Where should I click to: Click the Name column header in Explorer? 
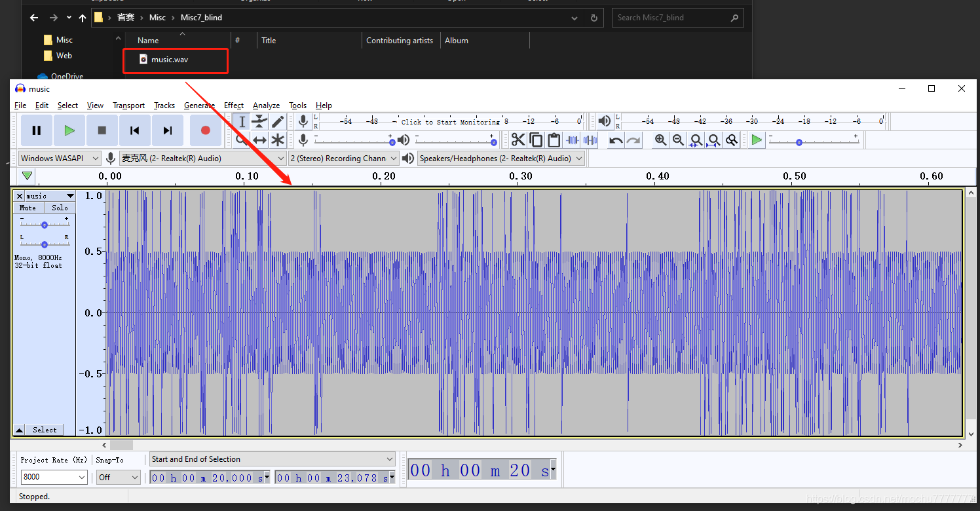(148, 41)
